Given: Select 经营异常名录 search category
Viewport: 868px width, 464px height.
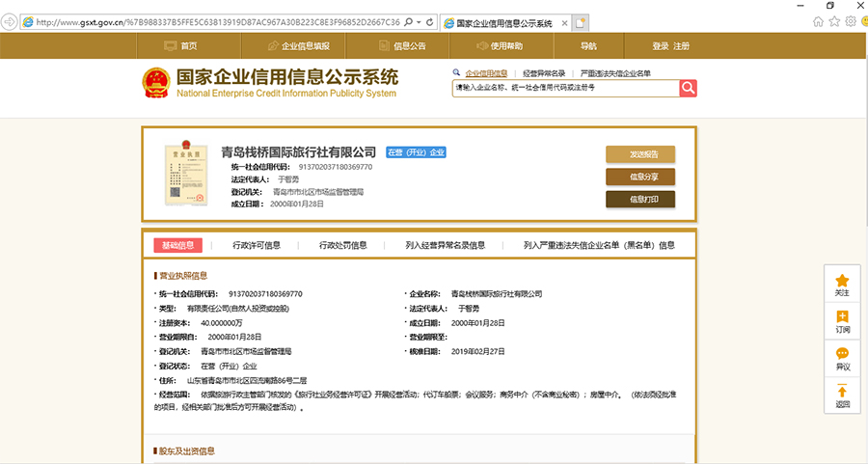Looking at the screenshot, I should point(544,73).
